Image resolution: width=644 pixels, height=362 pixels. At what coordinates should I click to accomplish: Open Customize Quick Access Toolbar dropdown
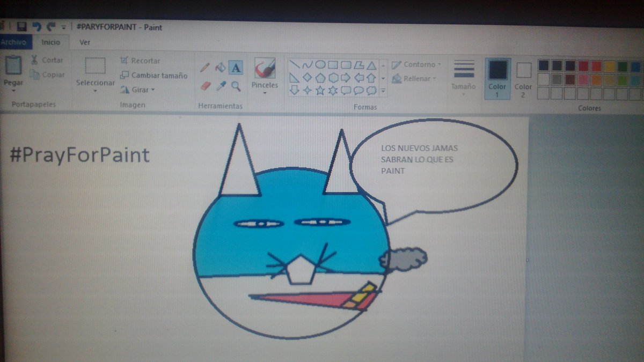click(64, 27)
